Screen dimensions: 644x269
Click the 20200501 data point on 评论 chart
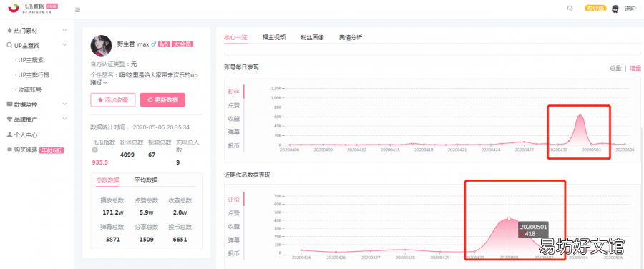[509, 219]
